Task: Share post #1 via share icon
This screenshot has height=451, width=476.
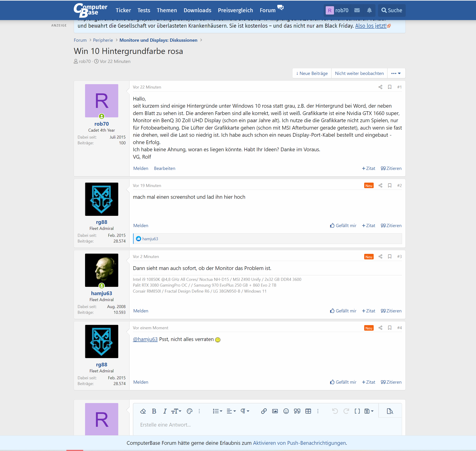Action: point(380,87)
